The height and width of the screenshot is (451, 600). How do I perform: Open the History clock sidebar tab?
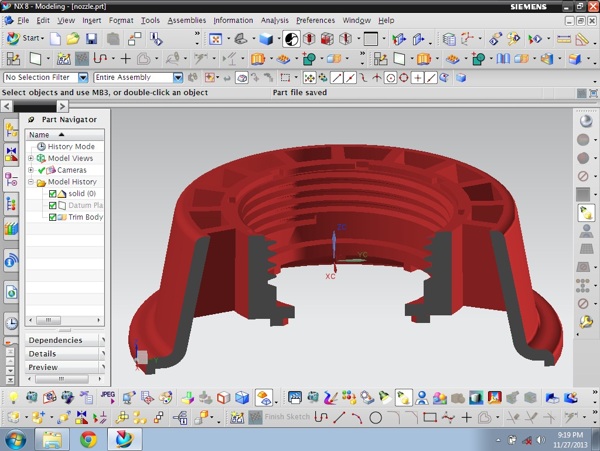(x=11, y=324)
